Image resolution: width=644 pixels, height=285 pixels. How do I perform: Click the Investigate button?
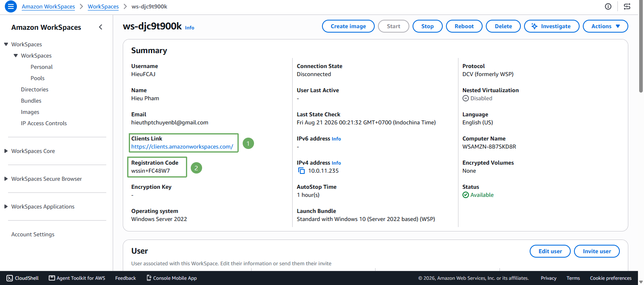point(551,26)
